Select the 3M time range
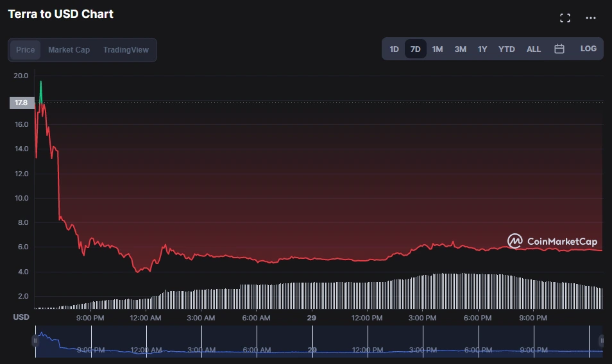Image resolution: width=612 pixels, height=364 pixels. [x=460, y=49]
